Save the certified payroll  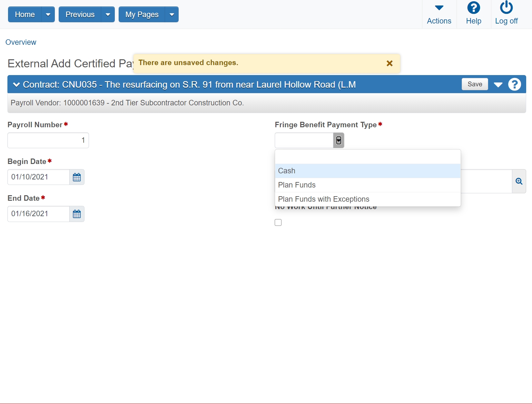coord(475,84)
